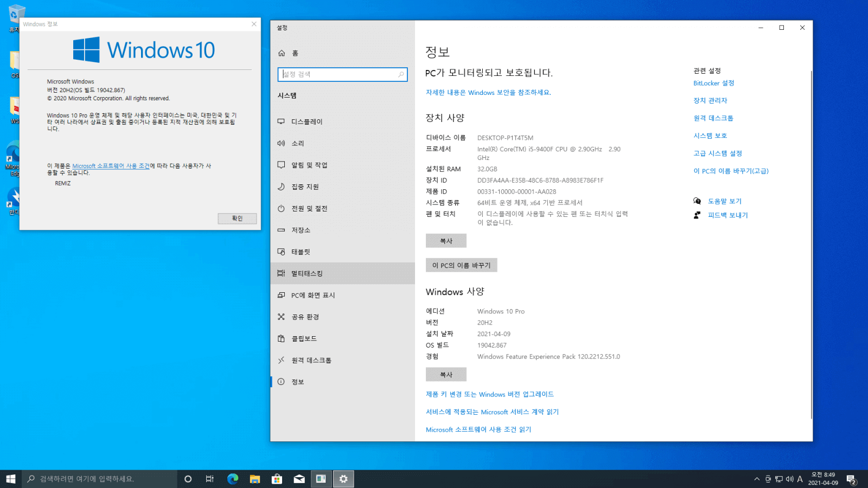Open Task View on the taskbar
868x488 pixels.
click(x=210, y=479)
